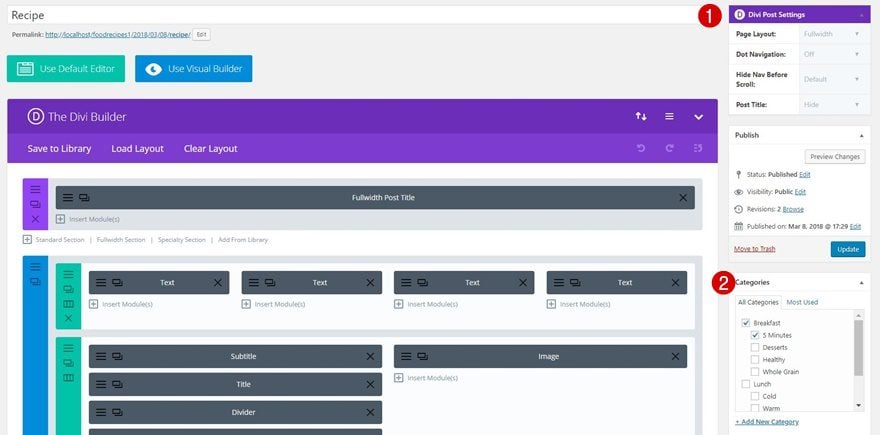
Task: Check the Healthy category
Action: [x=755, y=360]
